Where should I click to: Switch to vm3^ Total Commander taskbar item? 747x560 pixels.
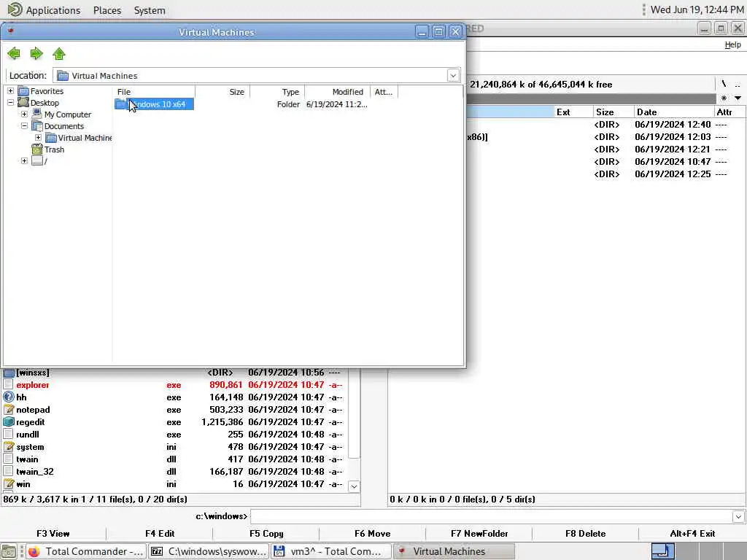[x=332, y=551]
